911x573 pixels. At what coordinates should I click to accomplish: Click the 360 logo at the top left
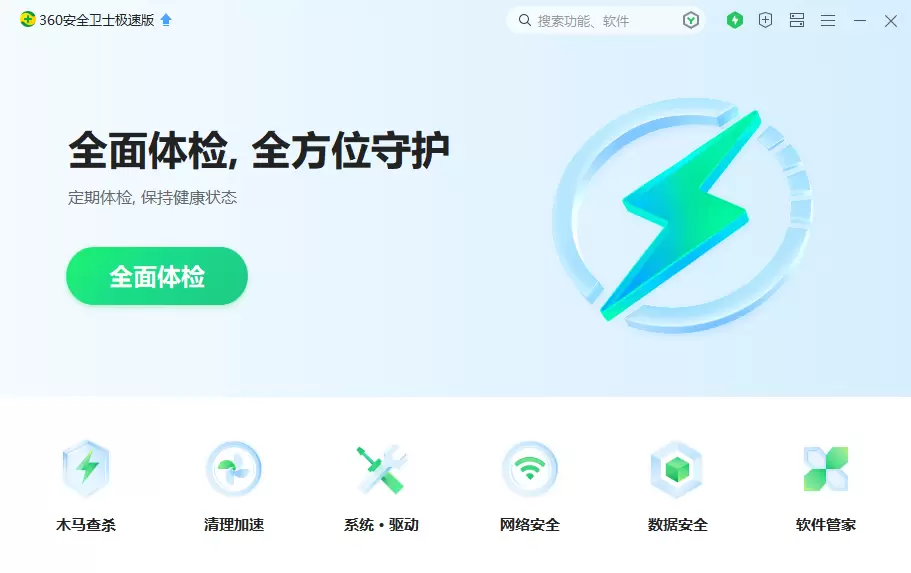point(27,20)
